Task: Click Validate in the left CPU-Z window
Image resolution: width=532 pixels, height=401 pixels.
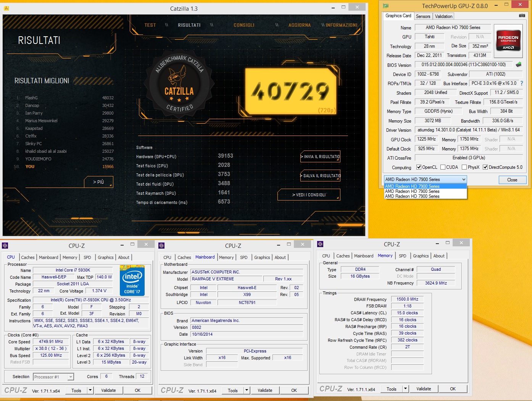Action: tap(108, 390)
